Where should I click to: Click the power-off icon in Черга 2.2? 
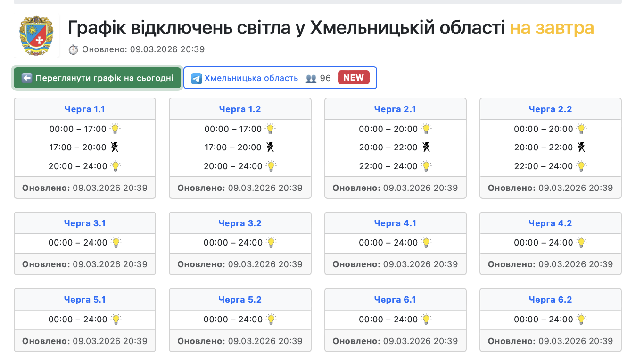(581, 148)
